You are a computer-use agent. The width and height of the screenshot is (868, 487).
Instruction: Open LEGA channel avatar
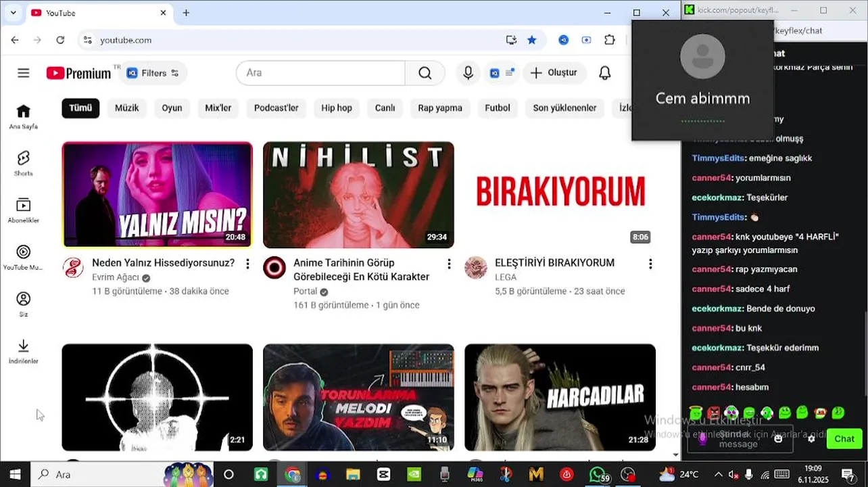click(x=476, y=267)
